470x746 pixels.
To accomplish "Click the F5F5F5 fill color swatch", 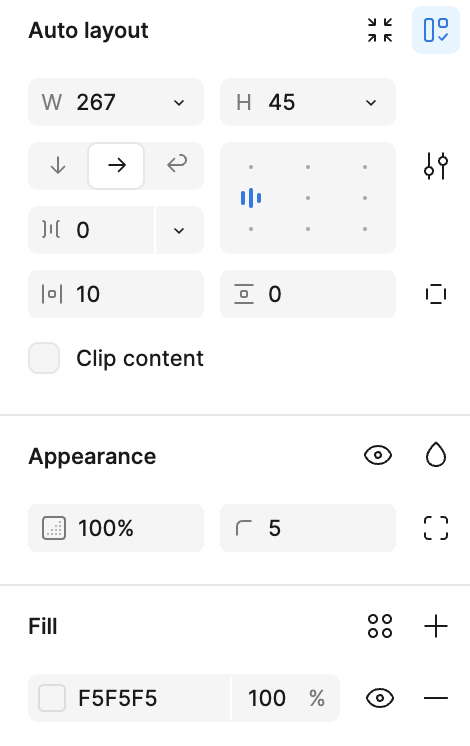I will pyautogui.click(x=52, y=698).
